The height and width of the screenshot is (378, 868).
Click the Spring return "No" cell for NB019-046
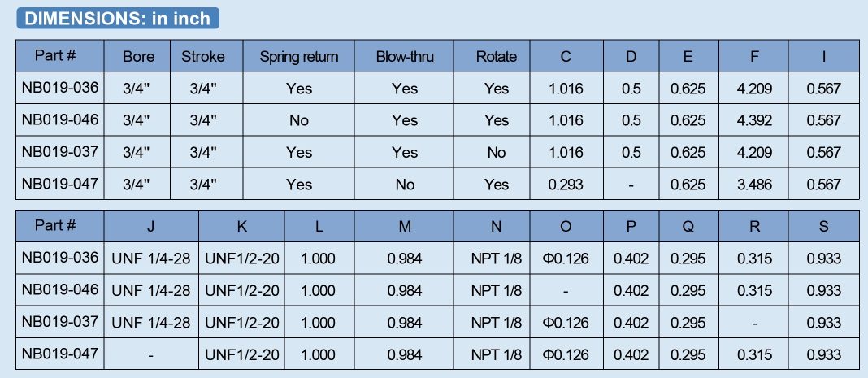click(299, 120)
